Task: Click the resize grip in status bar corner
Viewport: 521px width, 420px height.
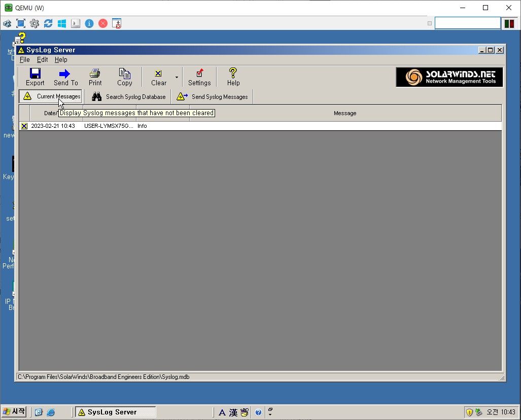Action: 502,377
